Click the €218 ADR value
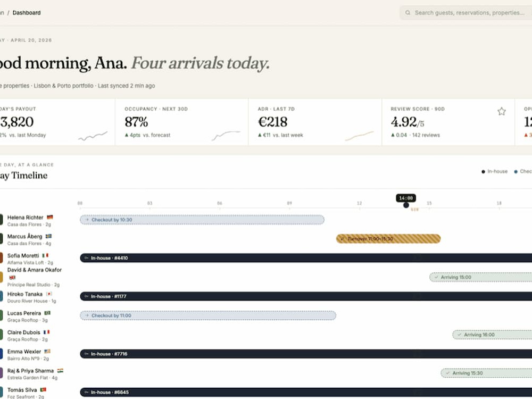Image resolution: width=532 pixels, height=399 pixels. point(273,122)
